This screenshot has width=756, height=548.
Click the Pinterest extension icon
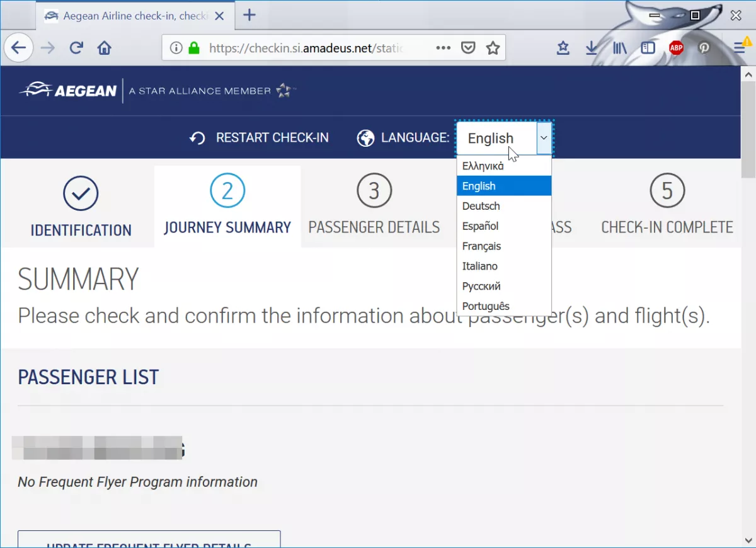pos(704,48)
